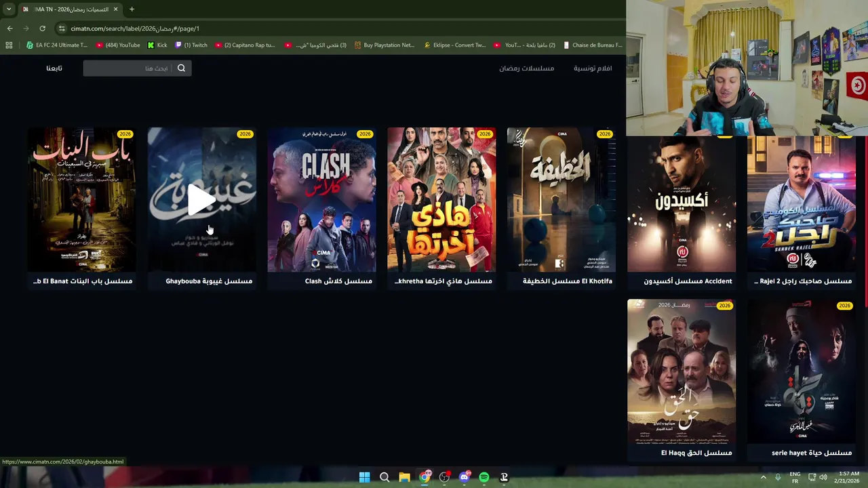The height and width of the screenshot is (488, 868).
Task: Close the CIMA TN tab
Action: (x=115, y=9)
